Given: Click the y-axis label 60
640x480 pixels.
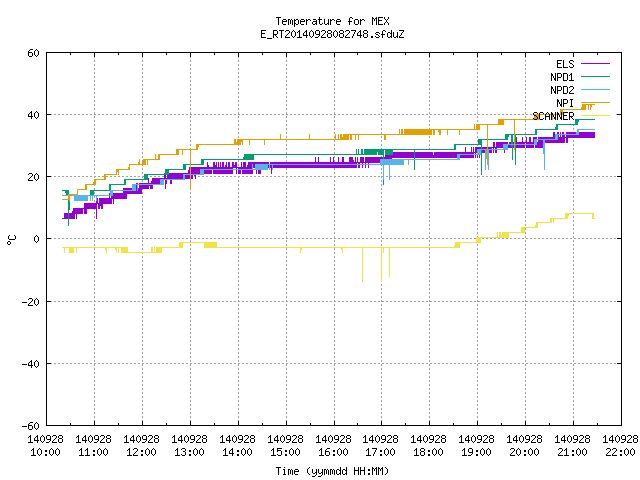Looking at the screenshot, I should pyautogui.click(x=33, y=53).
